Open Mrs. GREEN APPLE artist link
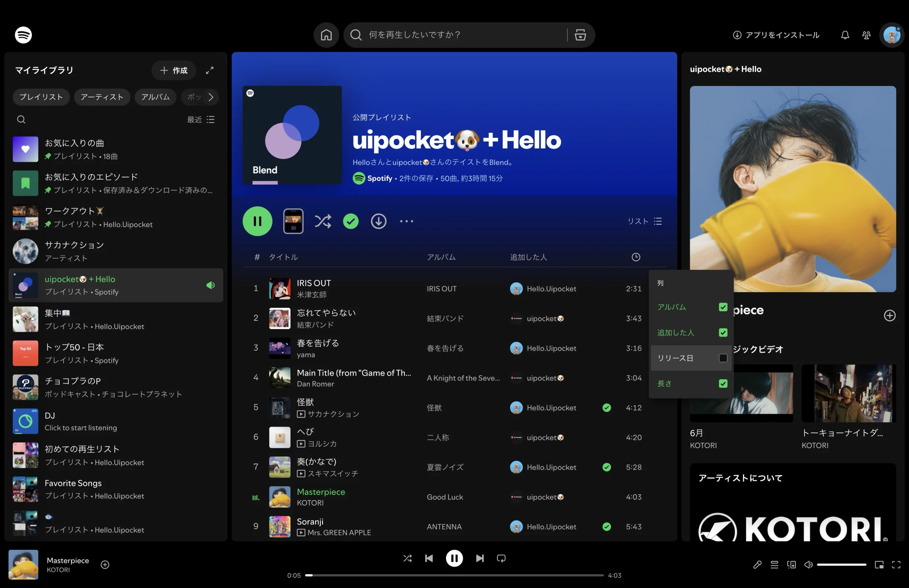This screenshot has height=588, width=909. coord(339,533)
